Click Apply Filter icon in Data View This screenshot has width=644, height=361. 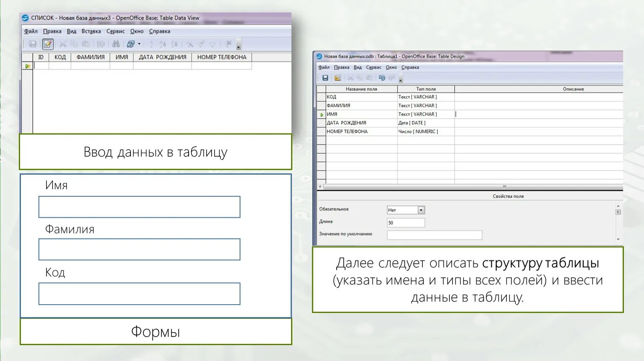coord(201,44)
